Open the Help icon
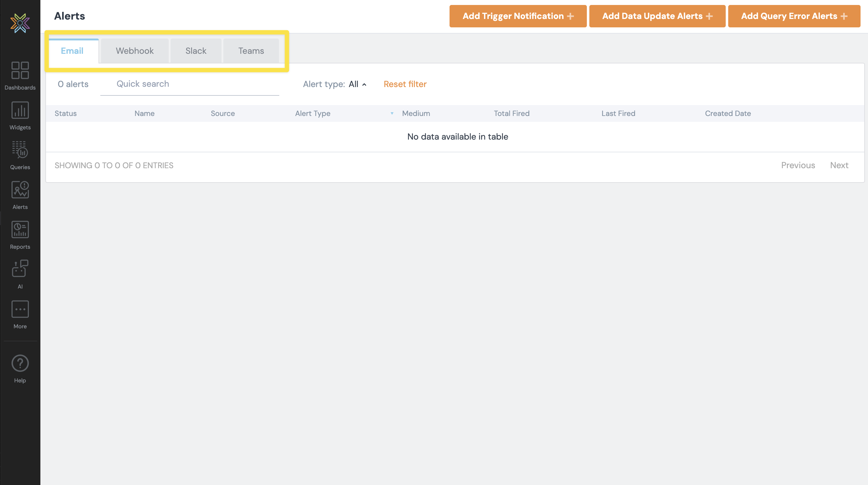This screenshot has width=868, height=485. click(20, 368)
